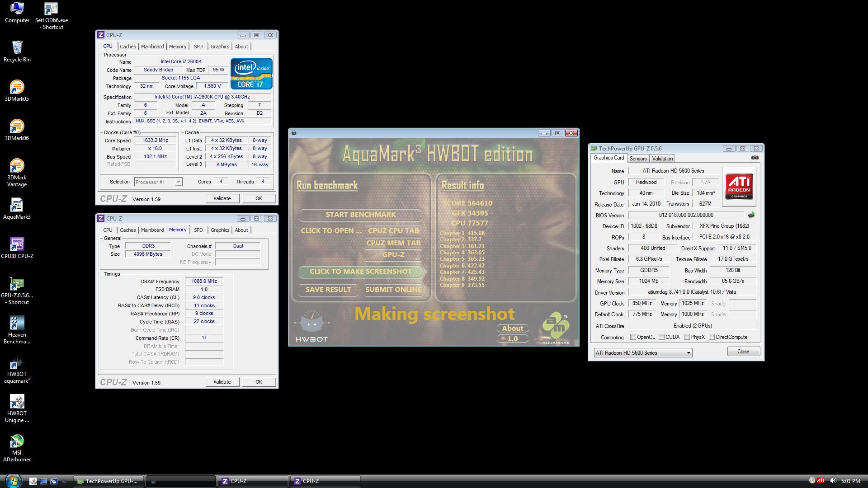Click CPUZ MEM TAB button in AquaMark
This screenshot has width=868, height=488.
click(x=393, y=243)
